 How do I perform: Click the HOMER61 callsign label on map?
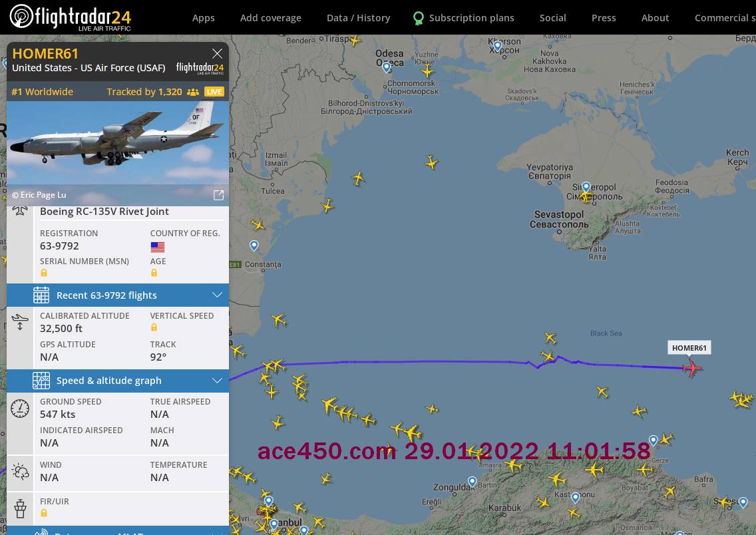[x=689, y=348]
